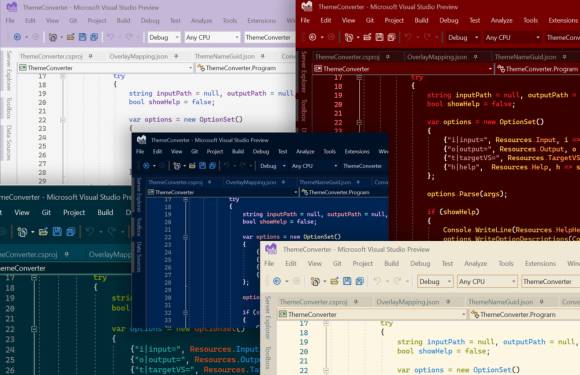Click the new project icon in red-themed toolbar

click(348, 37)
